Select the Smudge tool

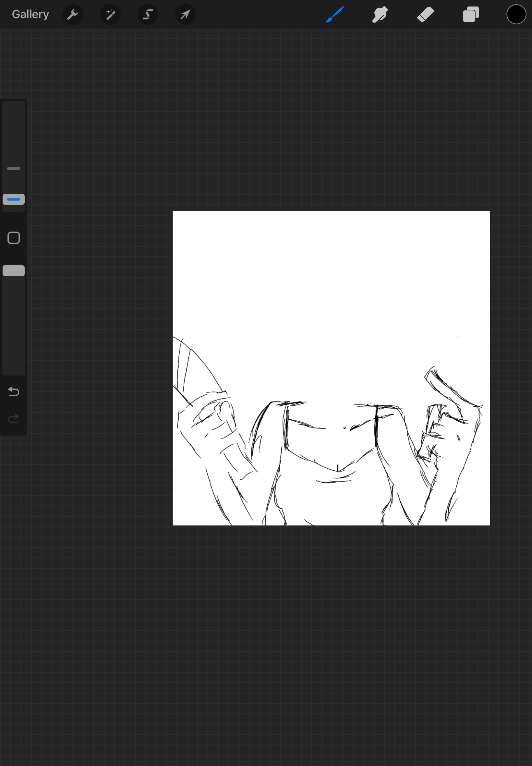coord(380,14)
